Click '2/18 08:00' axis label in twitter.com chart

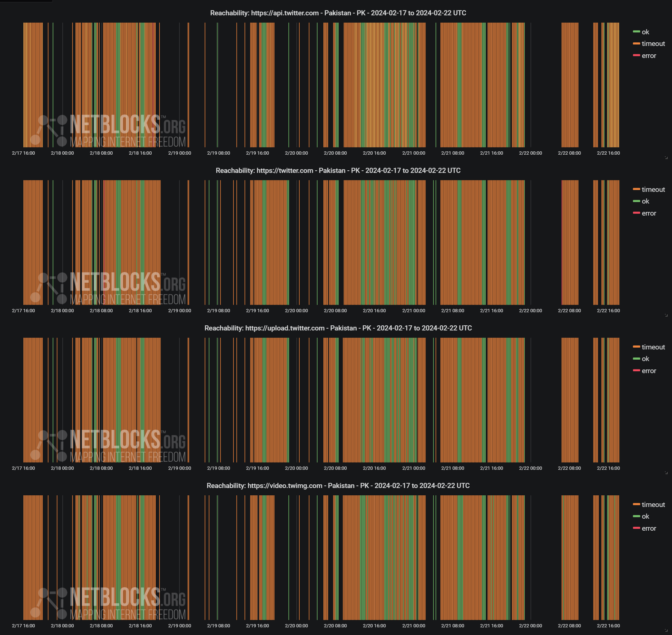tap(101, 311)
